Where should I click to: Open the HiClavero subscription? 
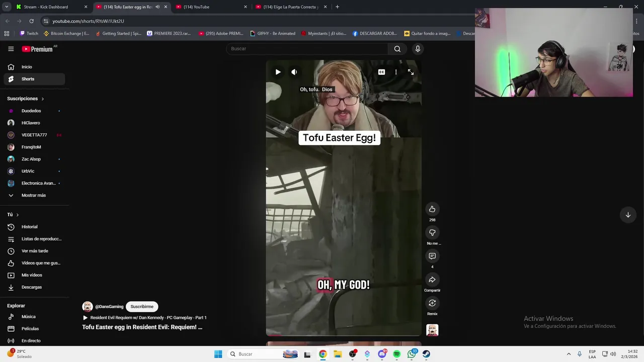tap(34, 123)
